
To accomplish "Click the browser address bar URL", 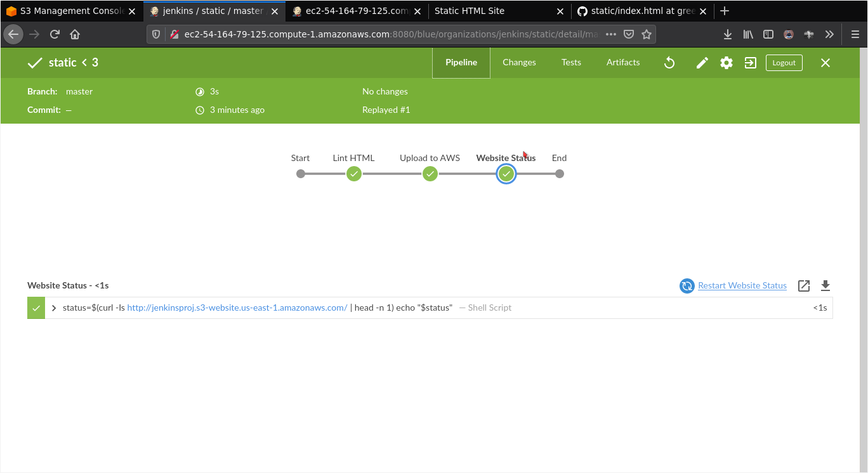I will click(x=391, y=34).
